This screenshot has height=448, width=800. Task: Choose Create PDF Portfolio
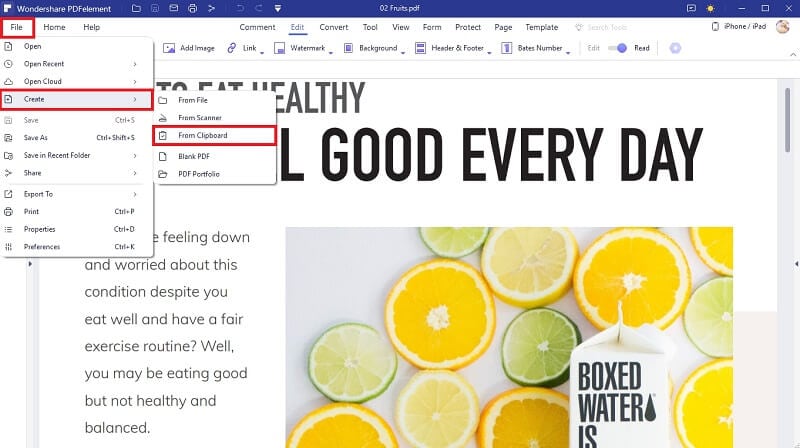(214, 174)
